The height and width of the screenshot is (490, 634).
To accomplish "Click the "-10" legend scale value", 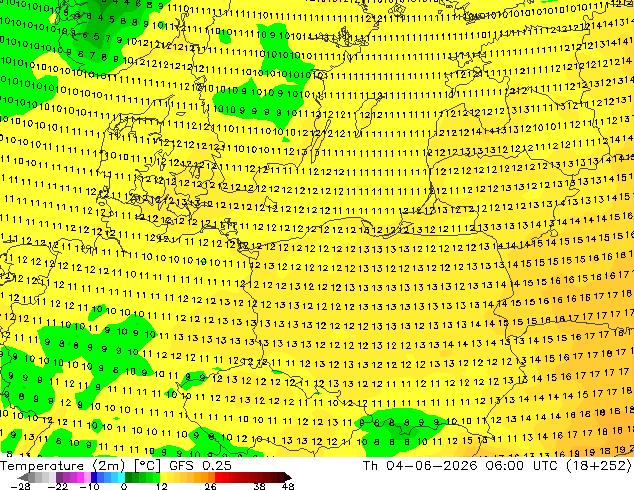I will coord(89,486).
